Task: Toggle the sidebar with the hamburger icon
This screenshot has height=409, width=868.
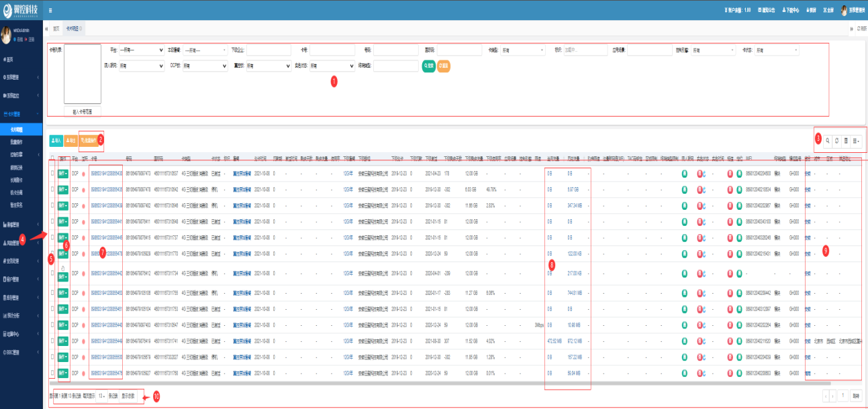Action: click(50, 11)
